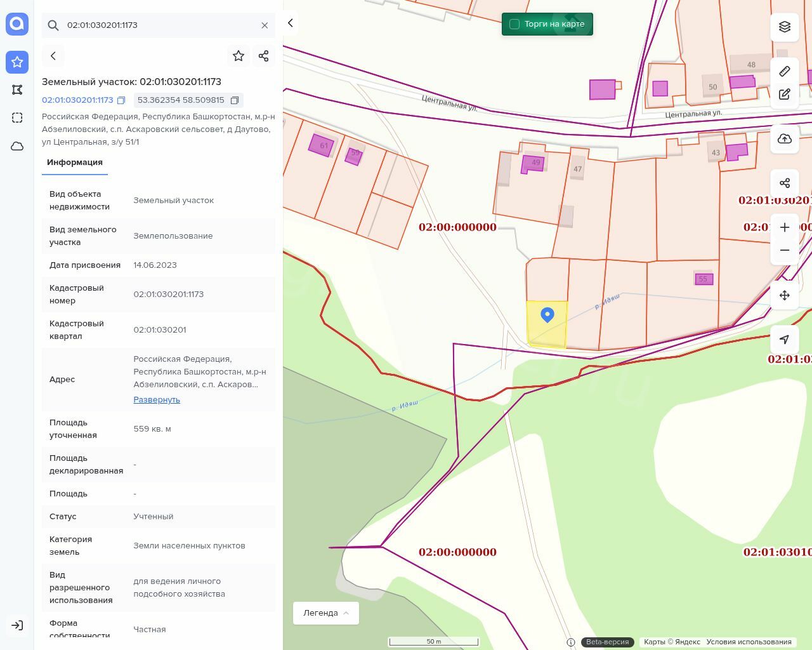Enable the Торги на карте checkbox
The width and height of the screenshot is (812, 650).
[514, 24]
